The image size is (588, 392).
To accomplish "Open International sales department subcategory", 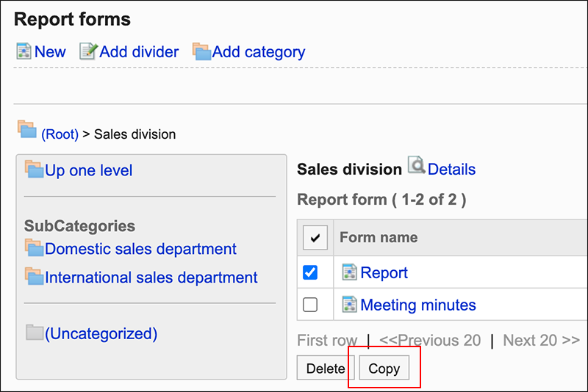I will (x=151, y=277).
